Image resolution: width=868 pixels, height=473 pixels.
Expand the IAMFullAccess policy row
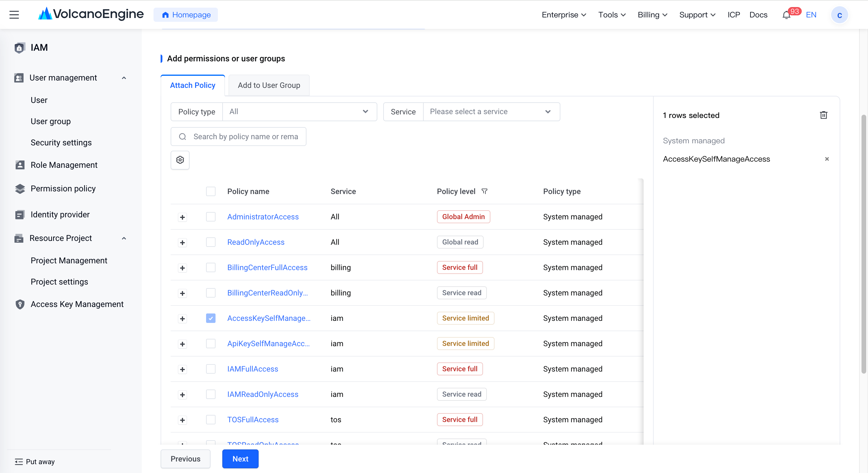click(182, 369)
